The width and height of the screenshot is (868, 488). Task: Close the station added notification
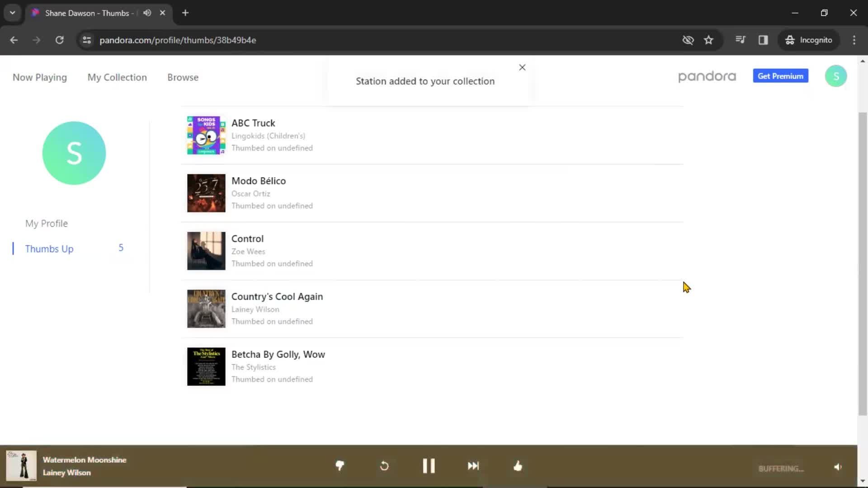tap(521, 67)
